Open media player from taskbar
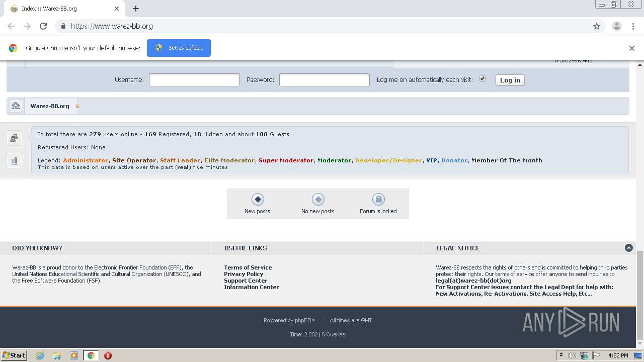The width and height of the screenshot is (644, 362). 74,355
